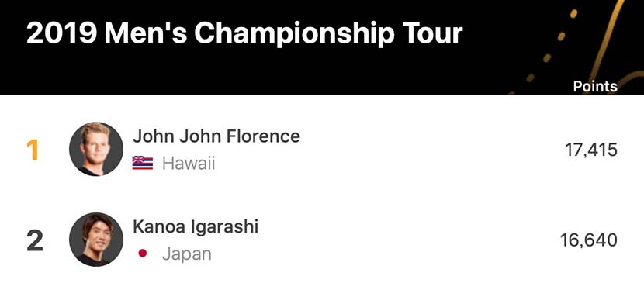Click the 17,415 points value
Viewport: 644px width, 283px height.
(x=591, y=150)
